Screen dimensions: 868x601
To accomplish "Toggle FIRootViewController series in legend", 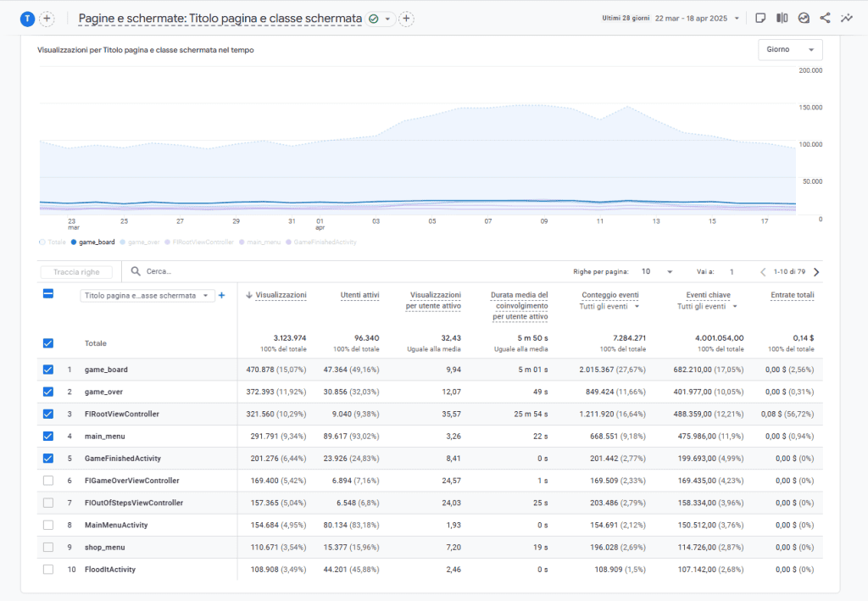I will [x=199, y=242].
